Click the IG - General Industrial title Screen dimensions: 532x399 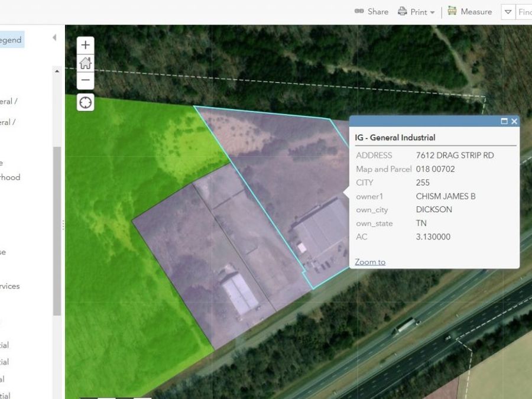(x=395, y=137)
